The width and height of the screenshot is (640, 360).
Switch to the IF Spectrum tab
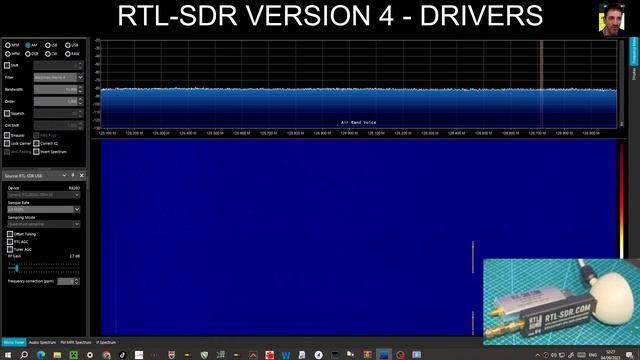coord(106,342)
